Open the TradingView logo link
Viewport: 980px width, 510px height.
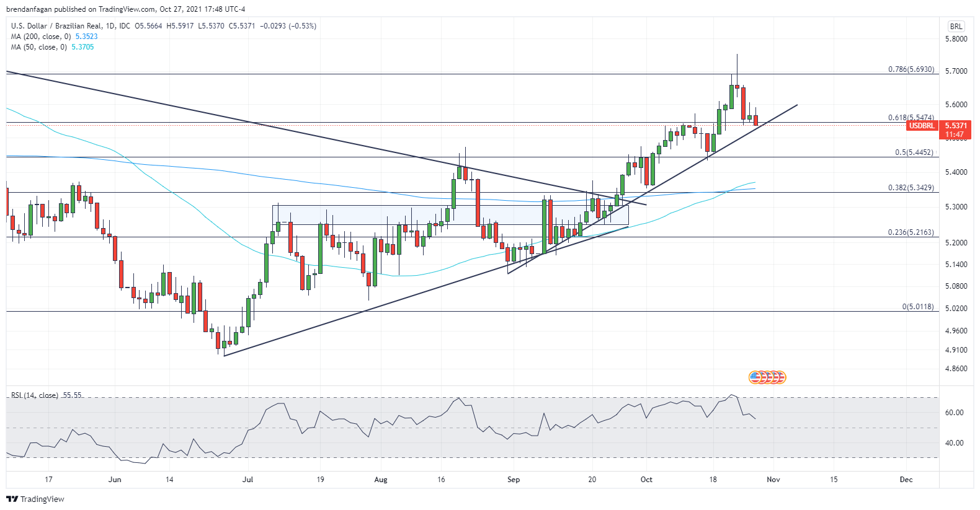(x=35, y=499)
